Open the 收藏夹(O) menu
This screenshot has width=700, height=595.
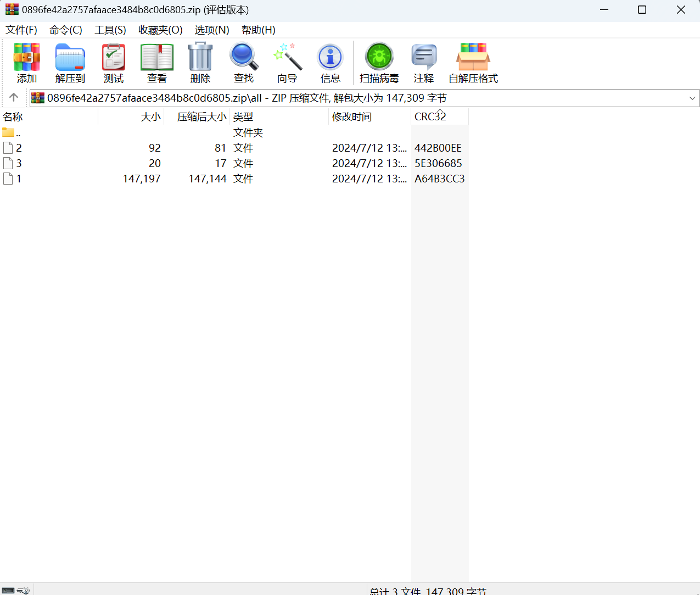[160, 30]
